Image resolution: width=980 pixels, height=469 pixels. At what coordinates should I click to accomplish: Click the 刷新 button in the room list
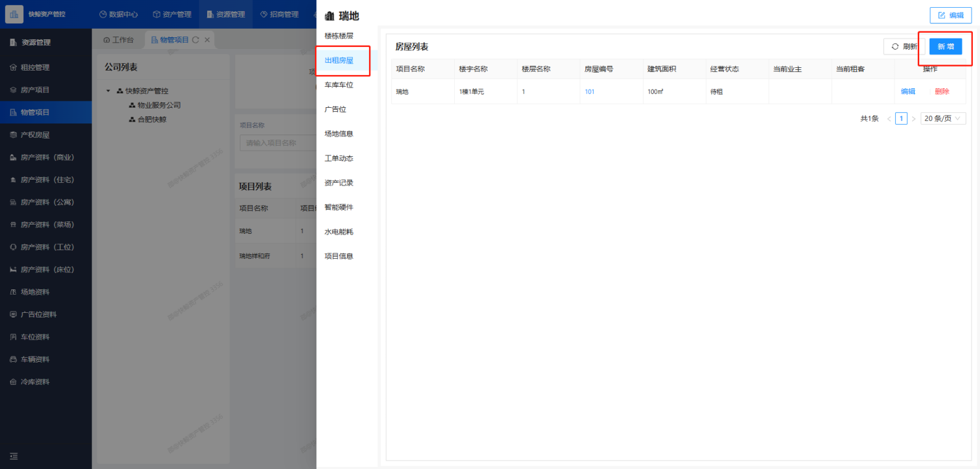point(904,46)
